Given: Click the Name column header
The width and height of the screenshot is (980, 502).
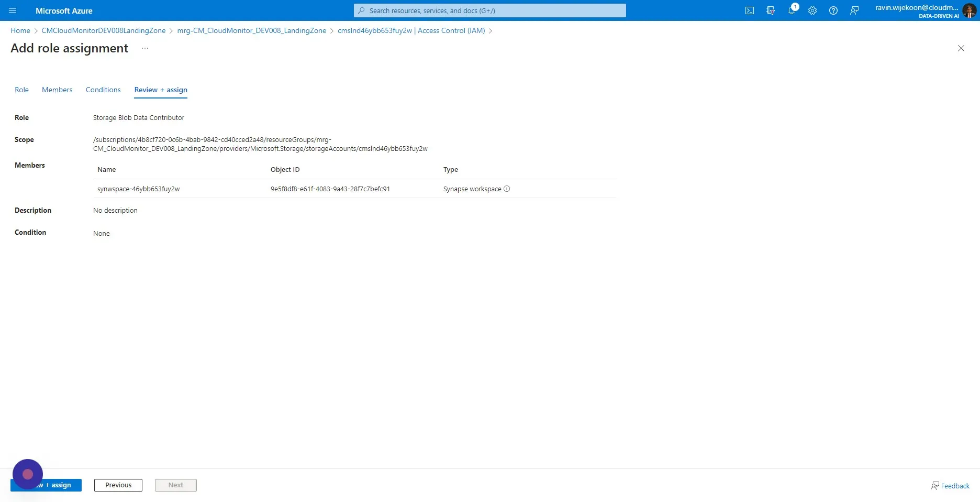Looking at the screenshot, I should (x=107, y=169).
